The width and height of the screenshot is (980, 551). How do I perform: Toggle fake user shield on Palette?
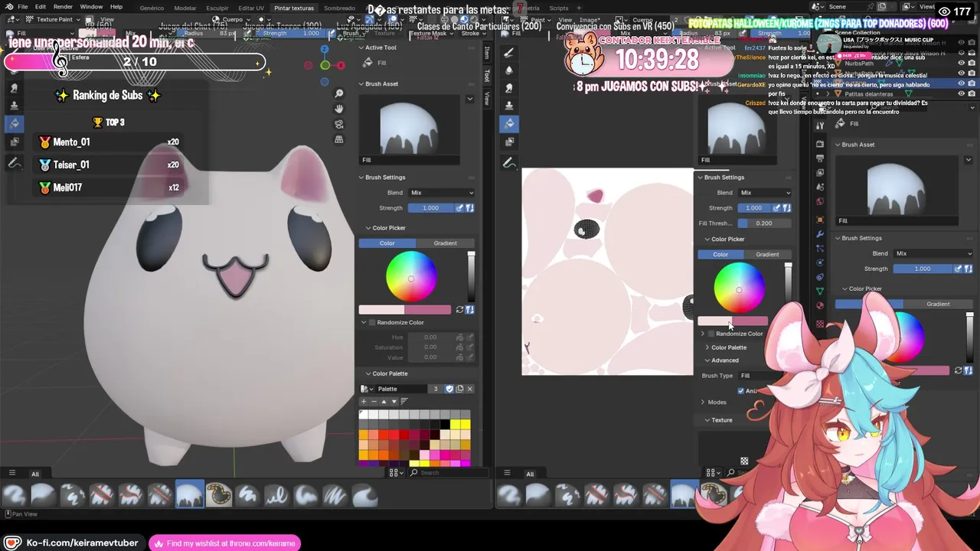449,389
